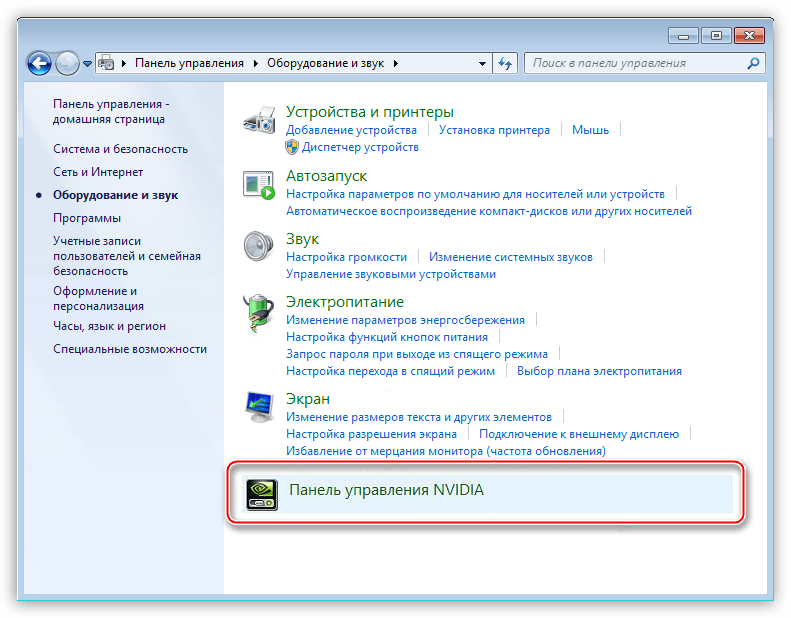This screenshot has height=618, width=791.
Task: Open Сеть и Интернет category
Action: [x=98, y=172]
